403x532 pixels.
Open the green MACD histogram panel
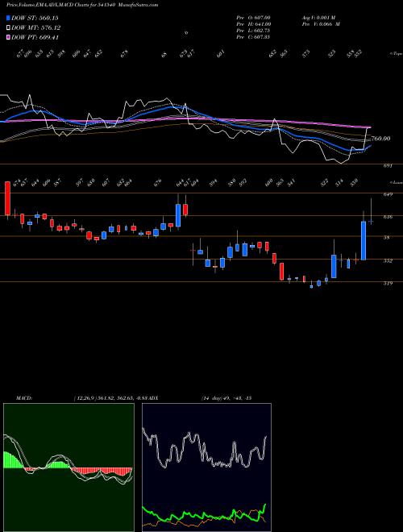pos(69,468)
